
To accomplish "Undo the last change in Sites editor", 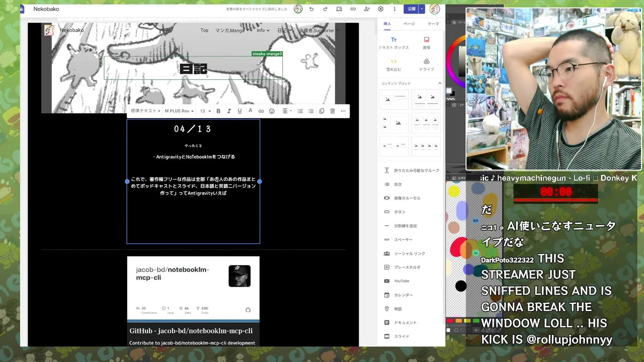I will (x=311, y=9).
